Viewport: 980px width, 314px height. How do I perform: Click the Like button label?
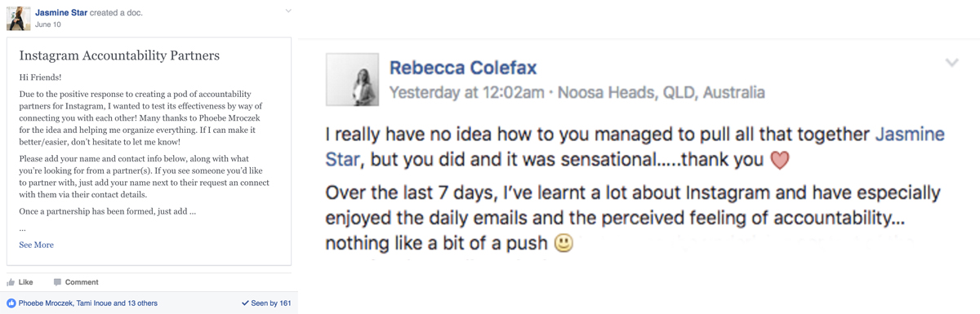26,282
